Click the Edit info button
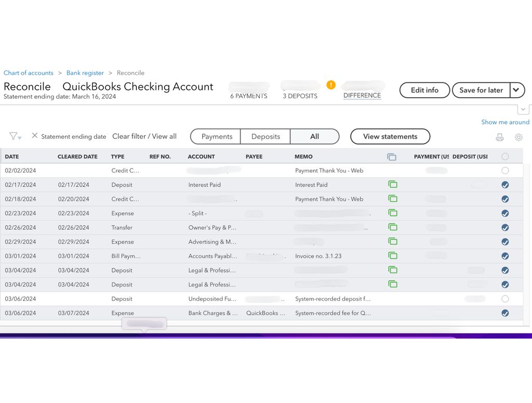 pyautogui.click(x=424, y=90)
